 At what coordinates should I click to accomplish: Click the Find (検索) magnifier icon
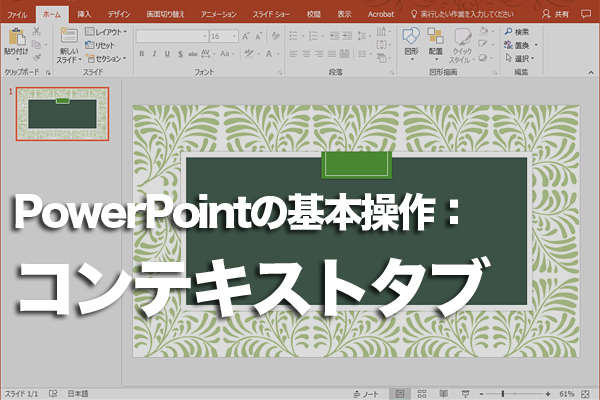pyautogui.click(x=509, y=32)
